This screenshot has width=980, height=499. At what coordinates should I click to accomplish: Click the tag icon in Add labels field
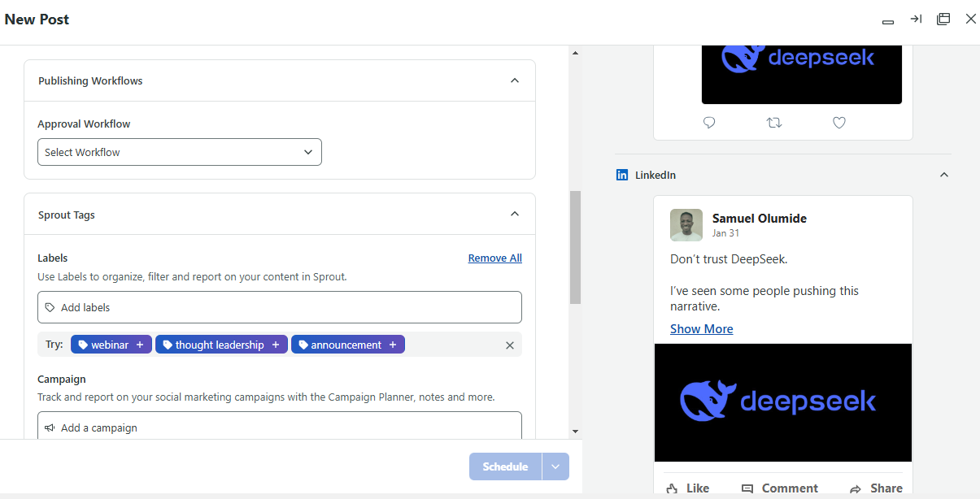pos(50,307)
